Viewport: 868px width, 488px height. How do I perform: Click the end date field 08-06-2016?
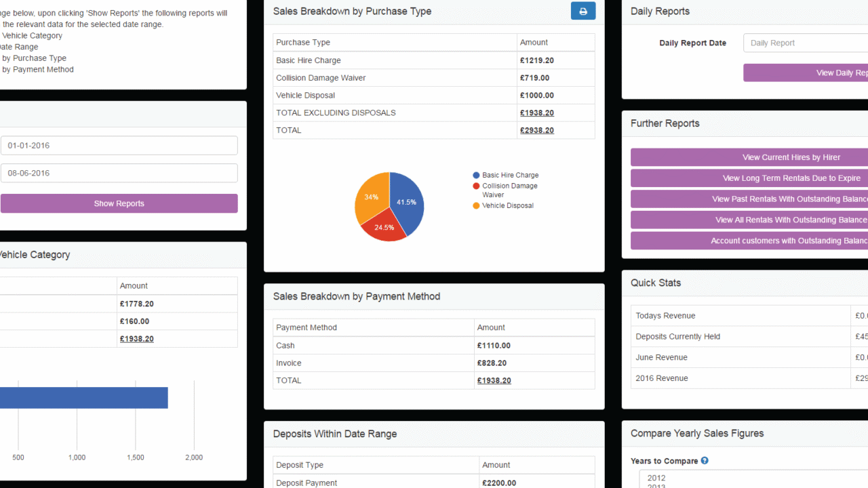click(119, 173)
